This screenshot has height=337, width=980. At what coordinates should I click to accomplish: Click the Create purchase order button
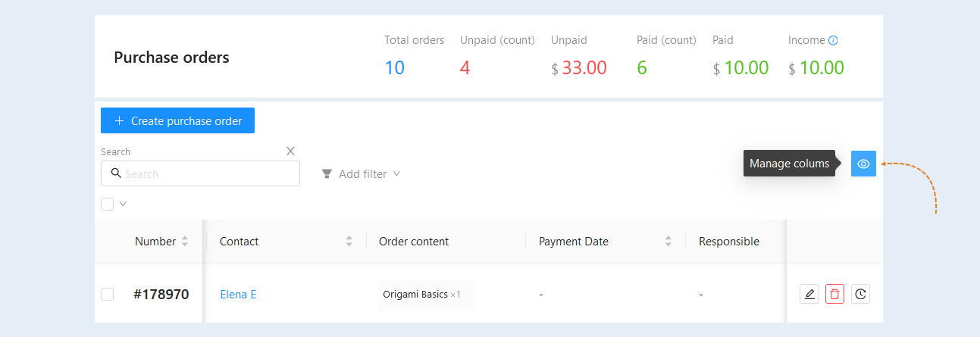[177, 121]
